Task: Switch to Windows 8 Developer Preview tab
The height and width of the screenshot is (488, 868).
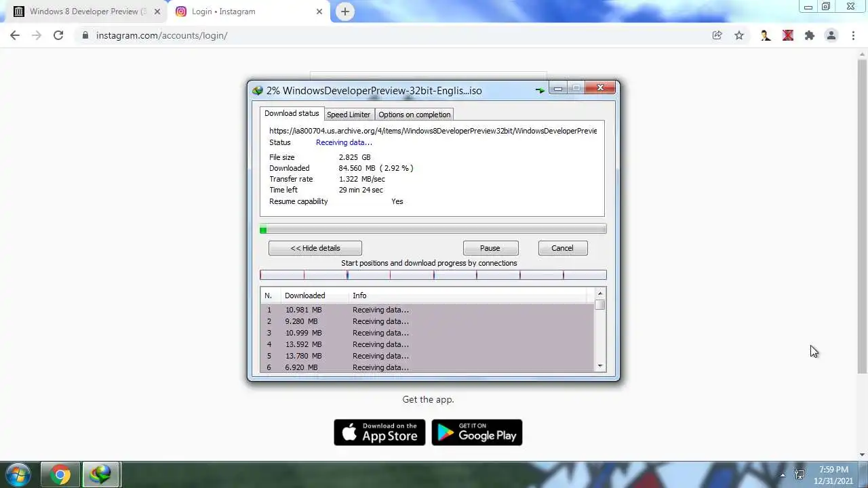Action: click(x=88, y=12)
